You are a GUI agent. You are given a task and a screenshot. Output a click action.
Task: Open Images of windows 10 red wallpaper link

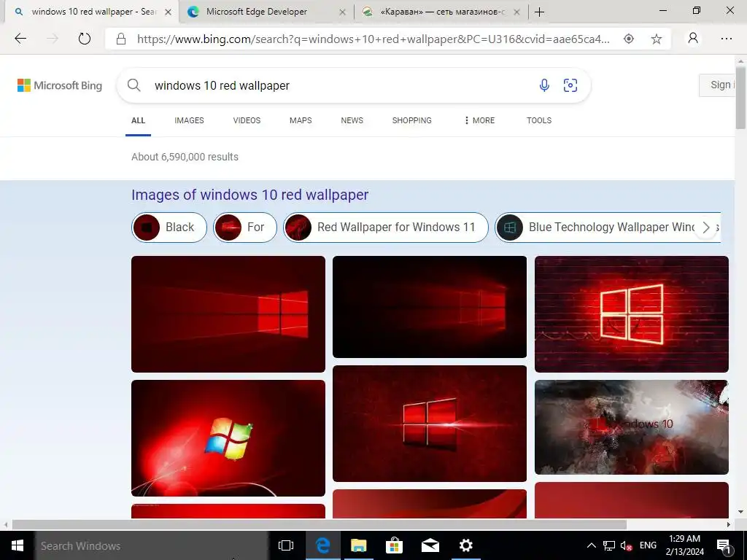249,195
